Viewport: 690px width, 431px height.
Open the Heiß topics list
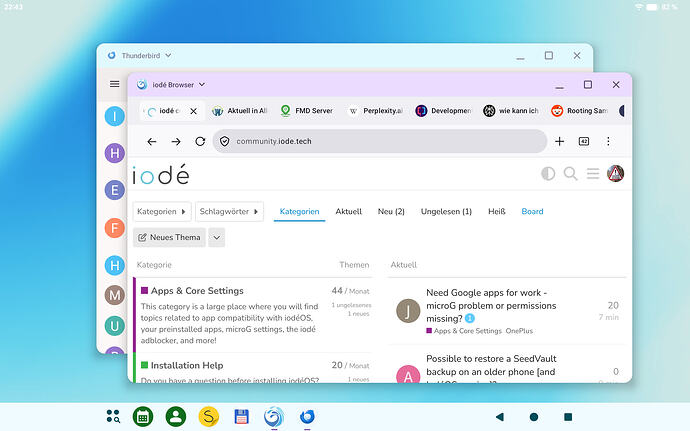496,212
